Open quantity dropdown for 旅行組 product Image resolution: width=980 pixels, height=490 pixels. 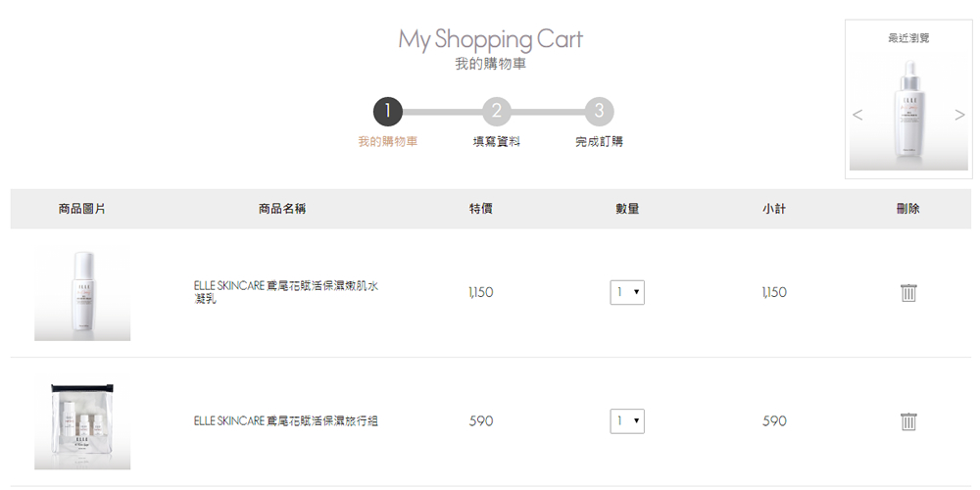pos(627,421)
